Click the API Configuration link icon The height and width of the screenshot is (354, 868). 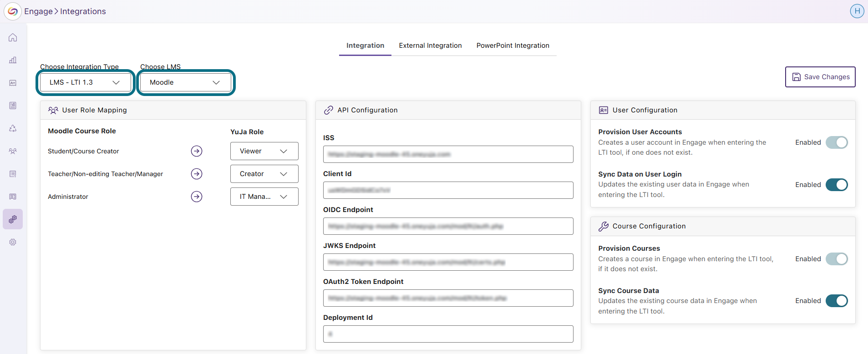pos(329,110)
